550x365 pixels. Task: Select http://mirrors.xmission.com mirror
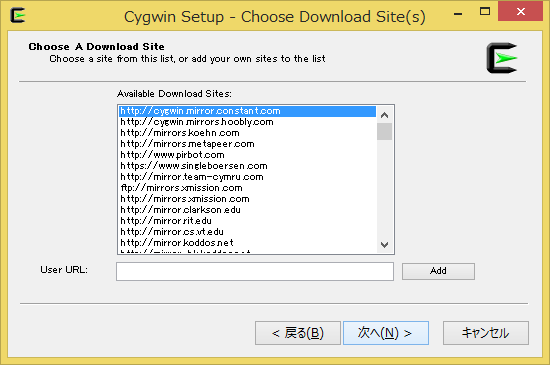[247, 199]
